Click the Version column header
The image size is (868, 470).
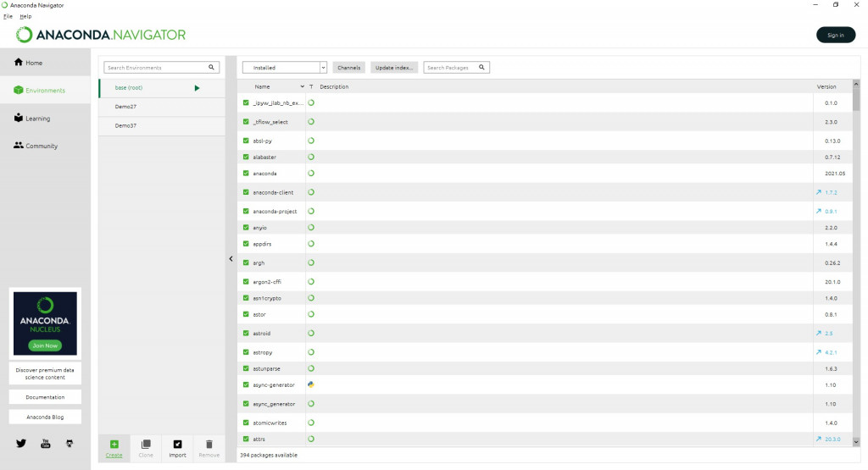826,87
